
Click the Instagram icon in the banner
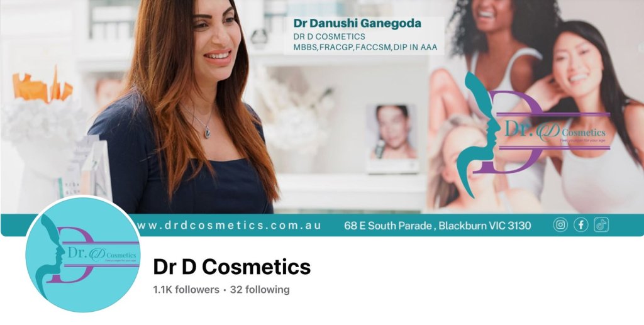click(x=560, y=225)
